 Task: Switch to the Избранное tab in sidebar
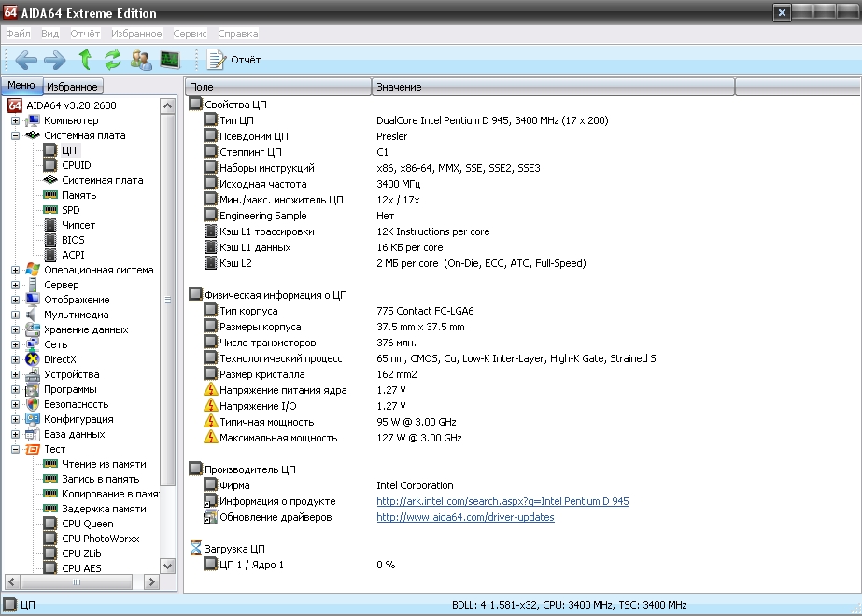coord(72,86)
